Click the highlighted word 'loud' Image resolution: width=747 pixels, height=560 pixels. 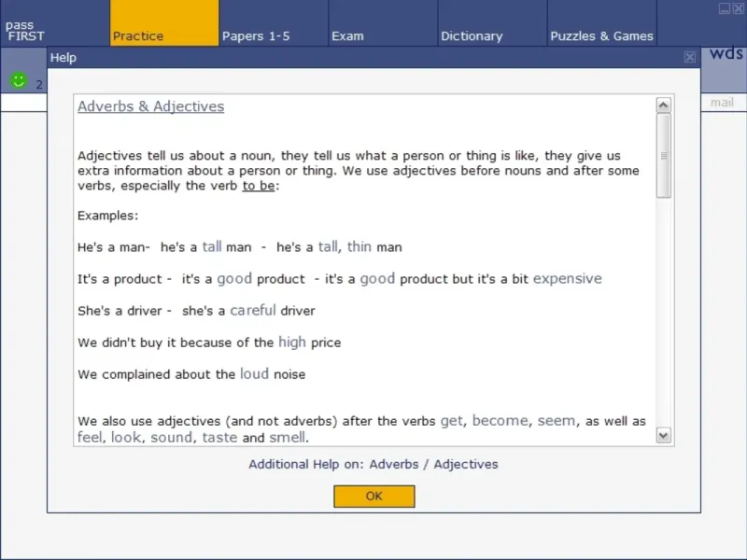coord(254,374)
